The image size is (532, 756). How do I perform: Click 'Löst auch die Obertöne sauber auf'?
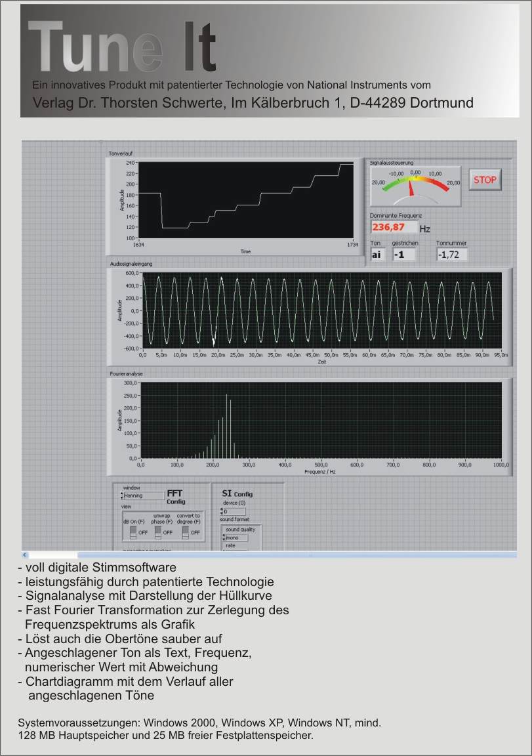click(123, 639)
